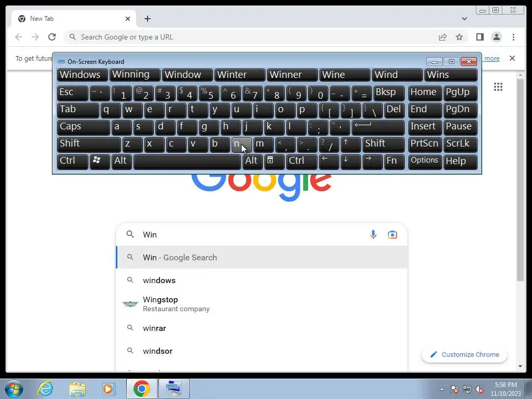Click the left arrow key on keyboard
Screen dimensions: 532x399
(x=329, y=161)
